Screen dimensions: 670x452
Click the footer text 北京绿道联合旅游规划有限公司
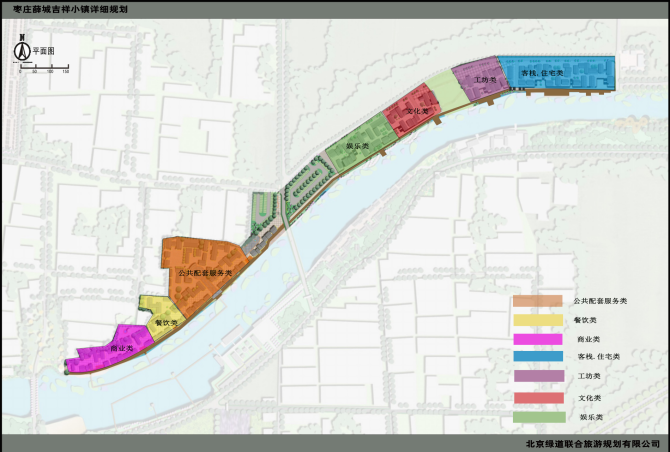coord(595,442)
